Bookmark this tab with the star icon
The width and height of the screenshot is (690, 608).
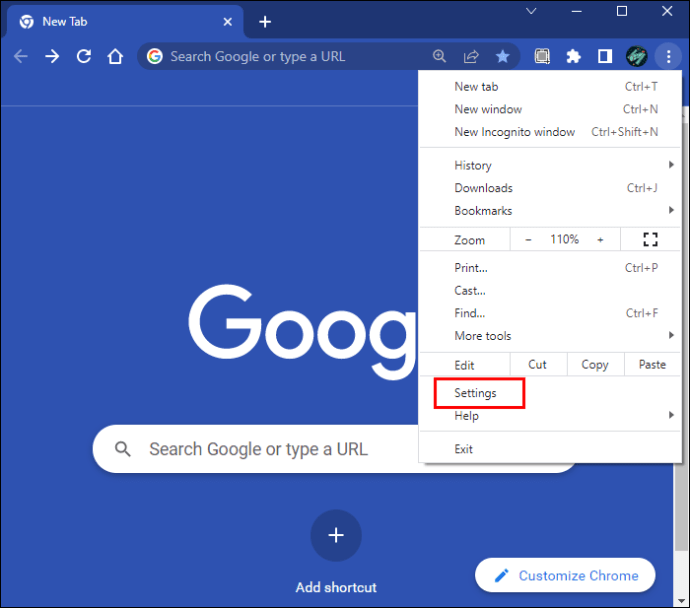coord(503,56)
